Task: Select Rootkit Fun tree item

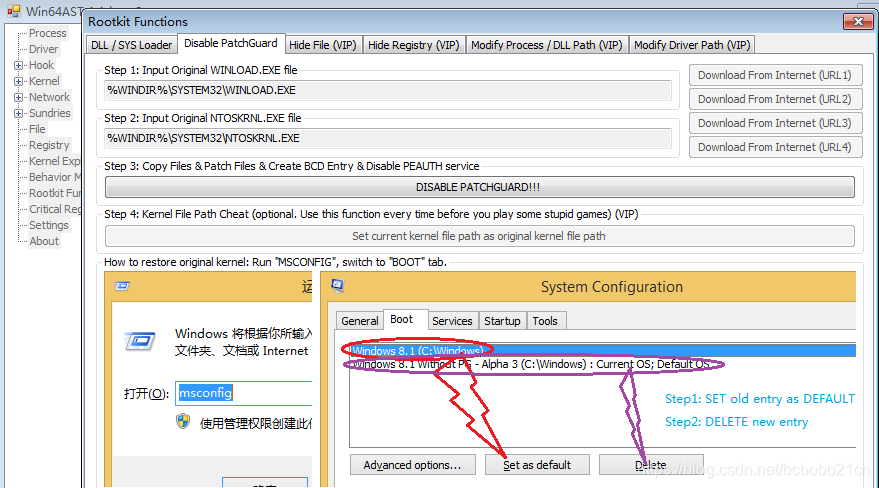Action: [x=54, y=193]
